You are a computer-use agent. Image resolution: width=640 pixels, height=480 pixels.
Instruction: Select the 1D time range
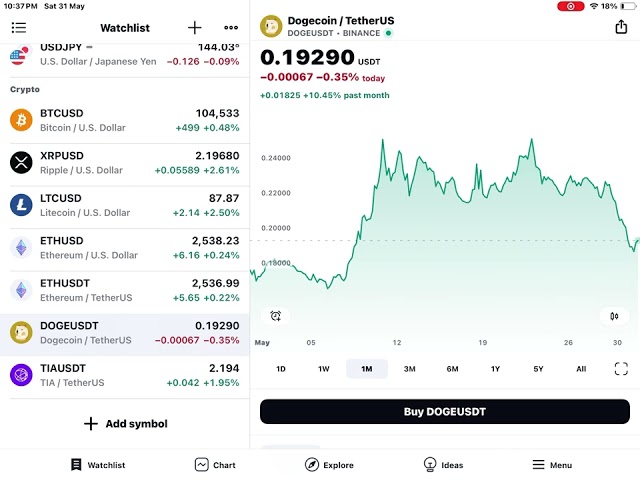pos(281,369)
